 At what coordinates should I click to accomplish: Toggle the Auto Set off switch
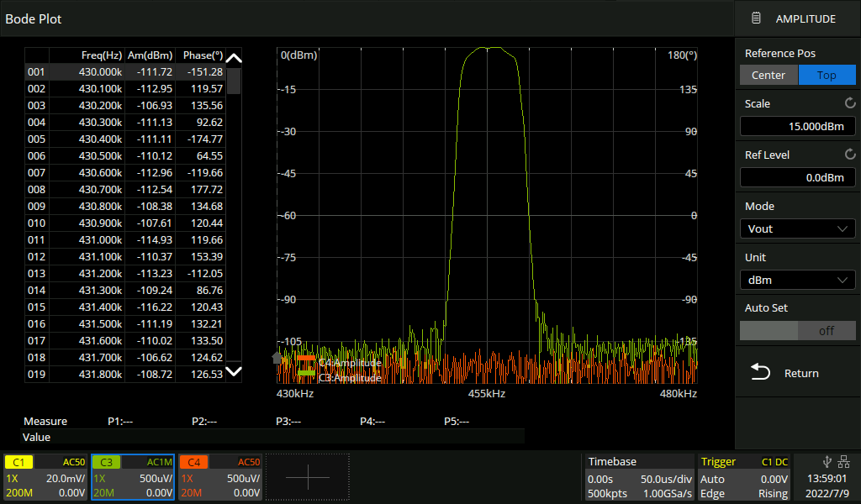(x=797, y=331)
